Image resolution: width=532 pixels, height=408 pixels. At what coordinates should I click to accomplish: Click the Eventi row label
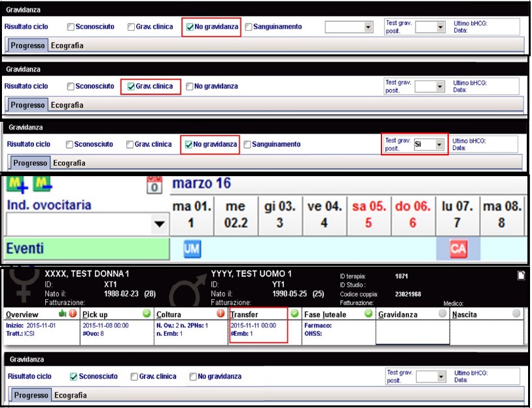pyautogui.click(x=86, y=249)
